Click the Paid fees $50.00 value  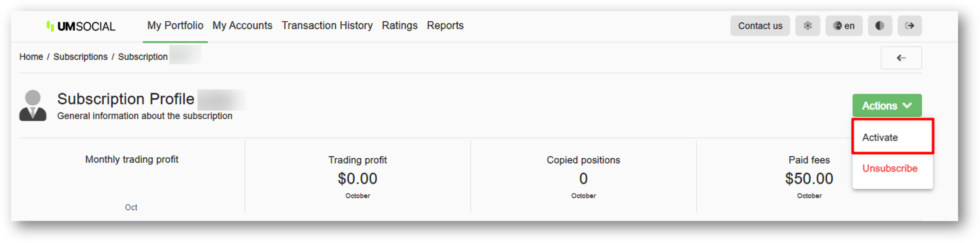click(809, 179)
